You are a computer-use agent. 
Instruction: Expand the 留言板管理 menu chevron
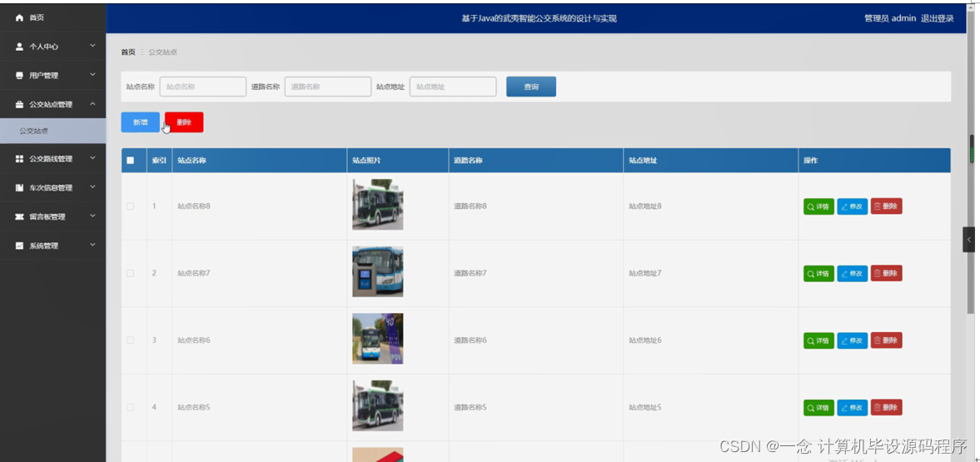pos(92,216)
